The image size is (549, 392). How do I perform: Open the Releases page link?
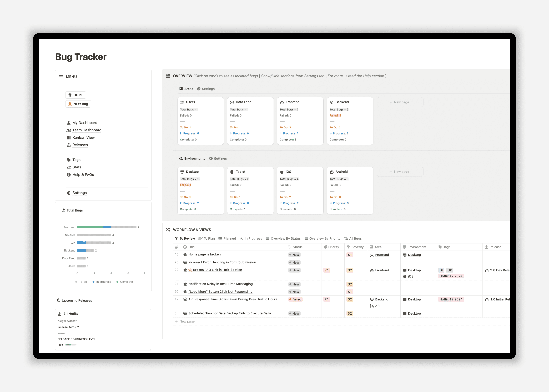click(x=80, y=145)
